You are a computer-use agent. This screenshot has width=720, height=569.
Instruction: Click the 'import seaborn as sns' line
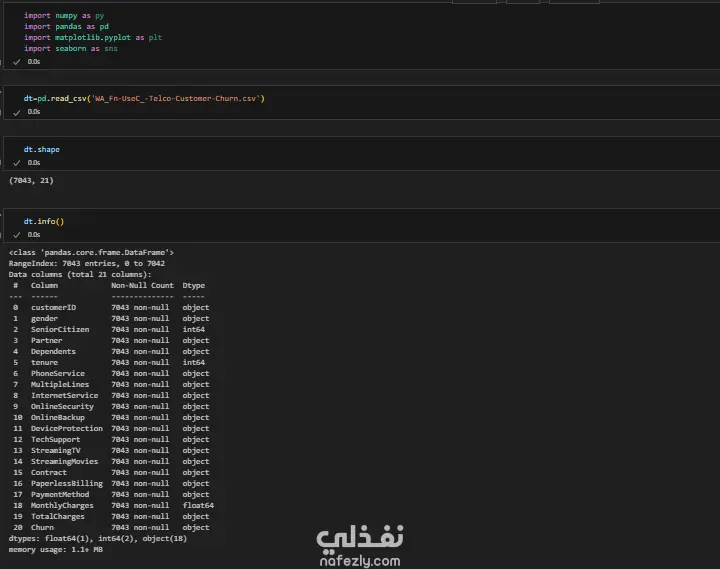coord(71,49)
